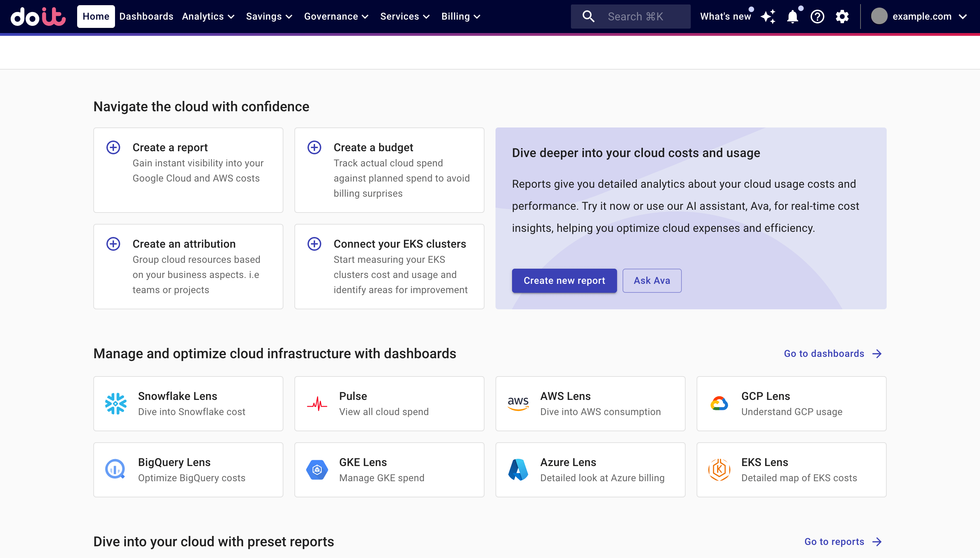Open the Ava sparkle assistant icon
The image size is (980, 558).
pyautogui.click(x=768, y=17)
